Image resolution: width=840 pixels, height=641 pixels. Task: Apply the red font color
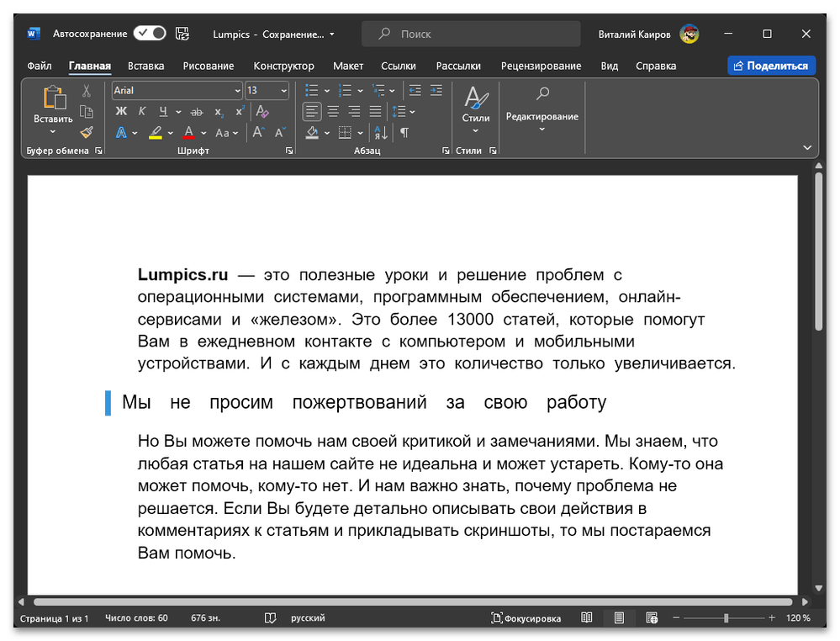(188, 132)
